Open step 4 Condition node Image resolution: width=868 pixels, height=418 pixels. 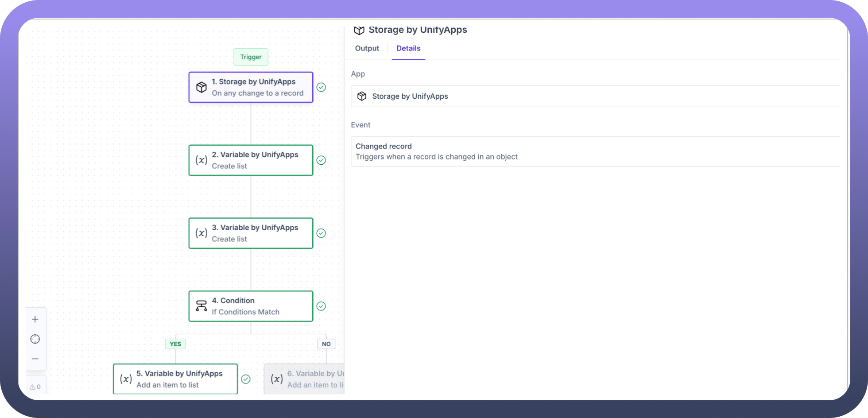[251, 306]
